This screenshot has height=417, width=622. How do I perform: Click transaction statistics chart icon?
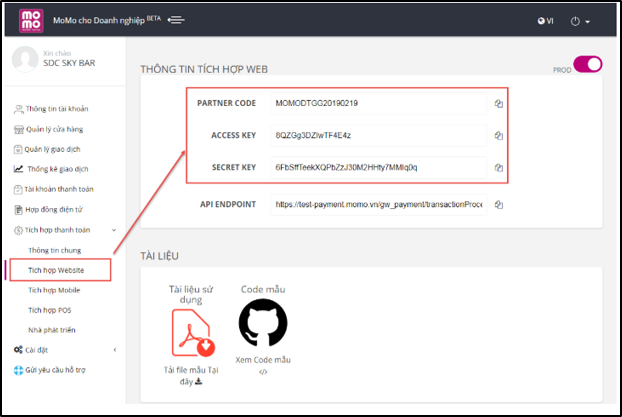19,169
